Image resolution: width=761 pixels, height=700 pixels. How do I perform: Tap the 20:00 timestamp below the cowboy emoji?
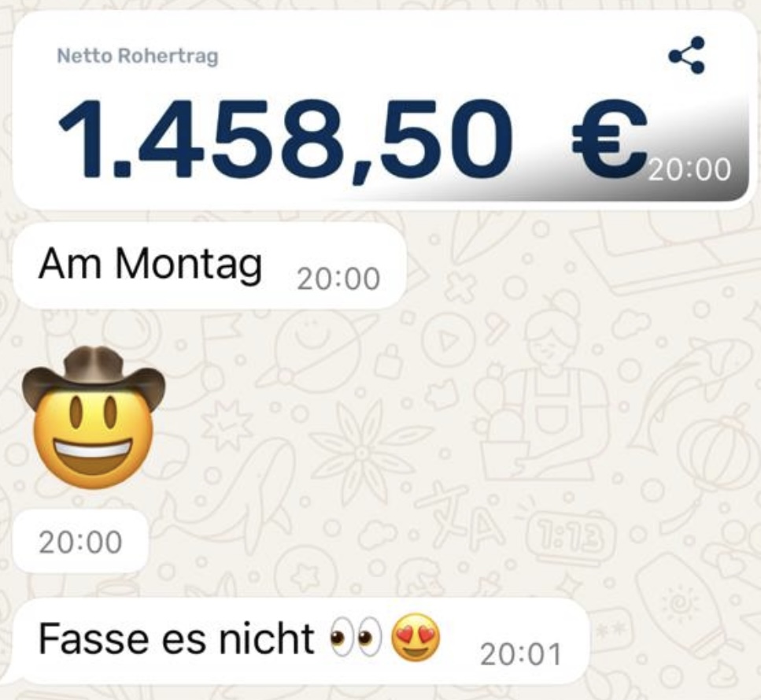pos(80,543)
